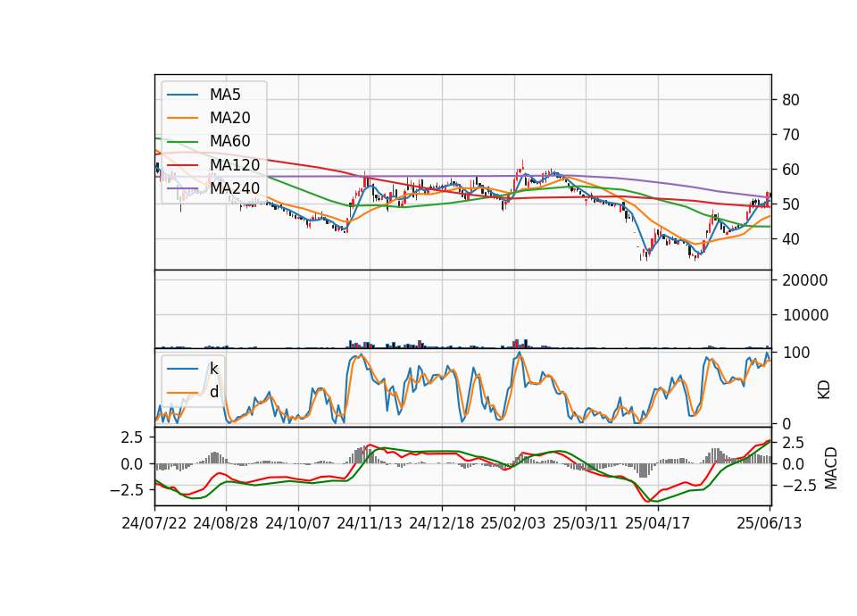
Task: Click the 24/12/18 date label
Action: 442,523
